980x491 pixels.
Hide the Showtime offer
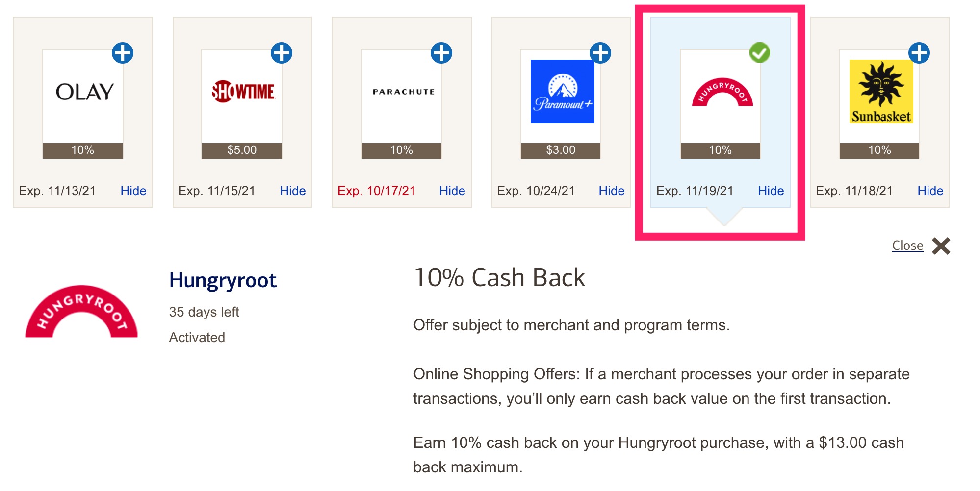coord(293,191)
